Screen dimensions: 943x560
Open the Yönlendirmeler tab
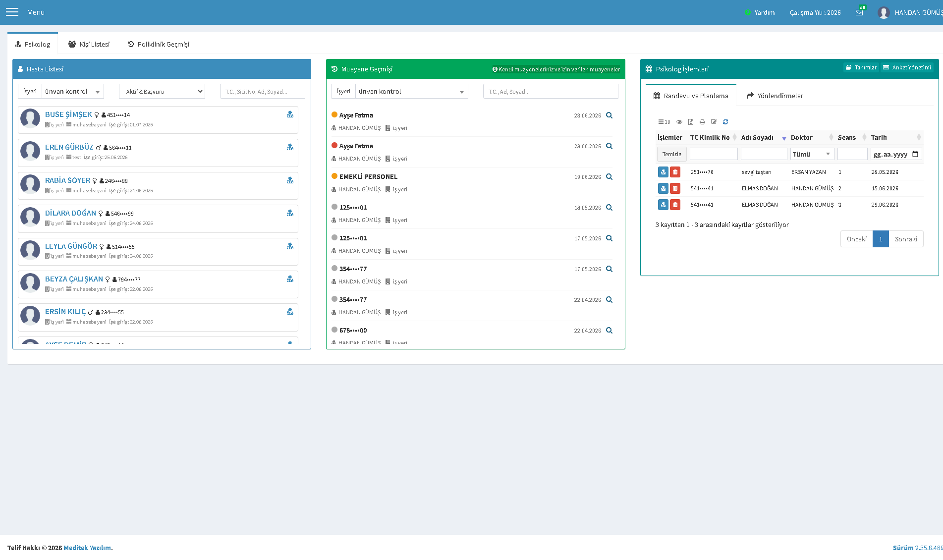(775, 96)
